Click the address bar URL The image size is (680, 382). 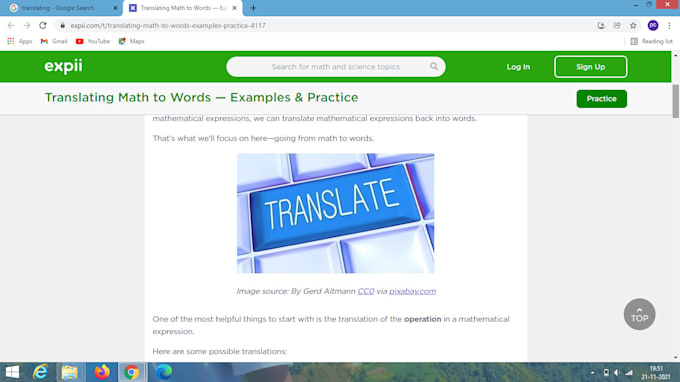tap(168, 26)
